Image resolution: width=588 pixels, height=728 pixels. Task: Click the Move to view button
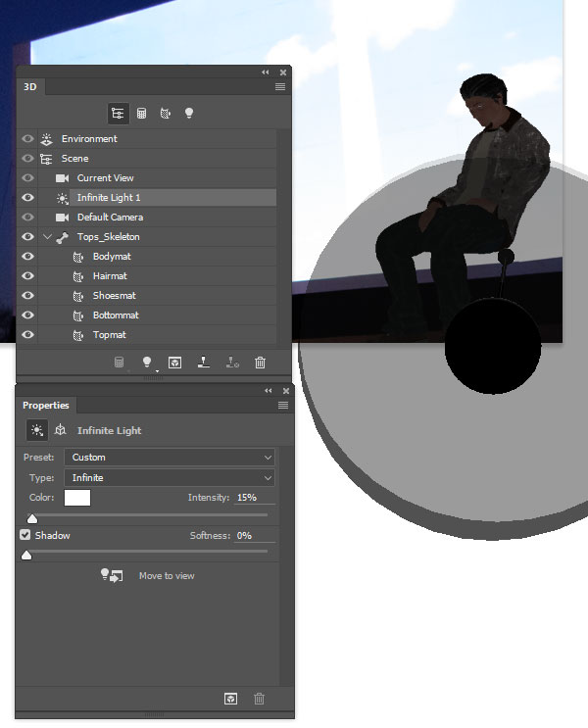tap(148, 576)
